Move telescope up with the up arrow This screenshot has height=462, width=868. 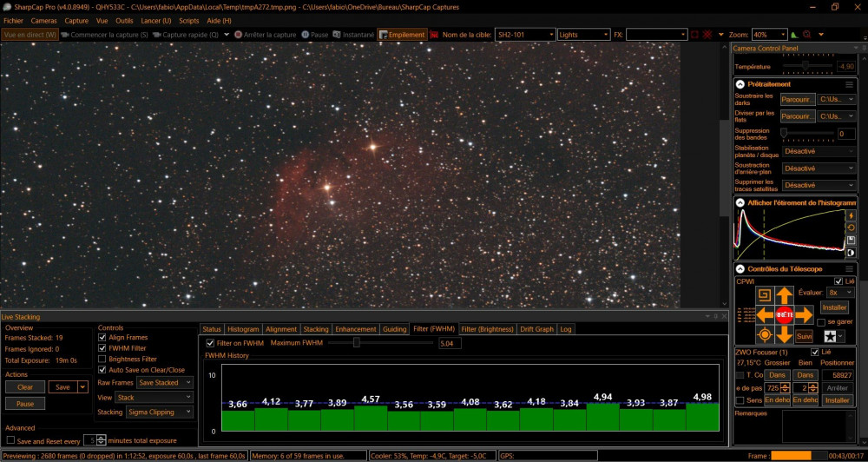pyautogui.click(x=785, y=294)
